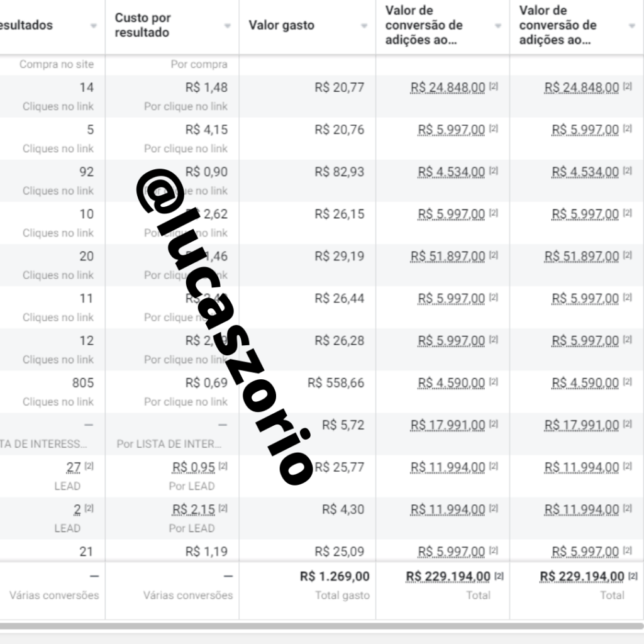This screenshot has height=644, width=644.
Task: Open the Custo por resultado column dropdown arrow
Action: 227,26
